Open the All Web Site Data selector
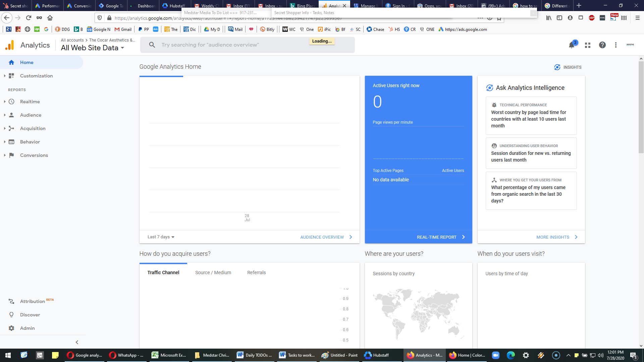644x362 pixels. click(93, 48)
